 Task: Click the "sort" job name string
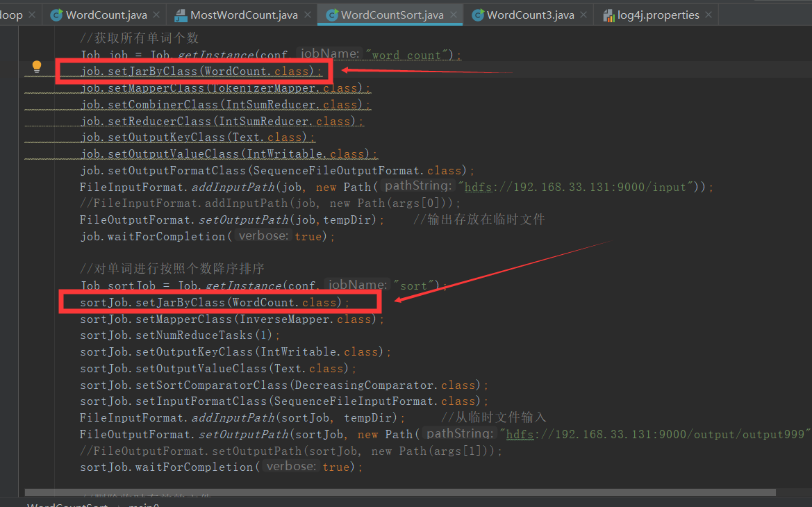point(413,285)
